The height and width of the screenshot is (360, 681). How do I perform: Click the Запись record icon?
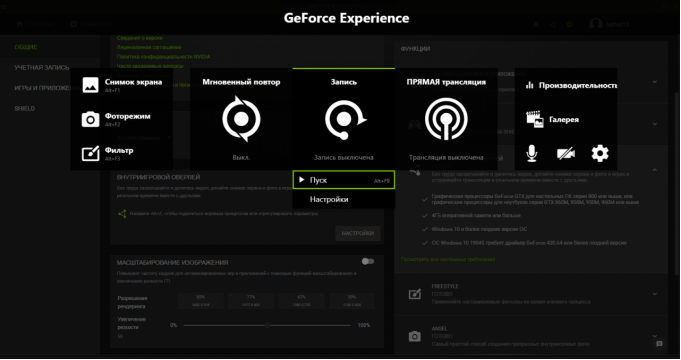(x=345, y=119)
